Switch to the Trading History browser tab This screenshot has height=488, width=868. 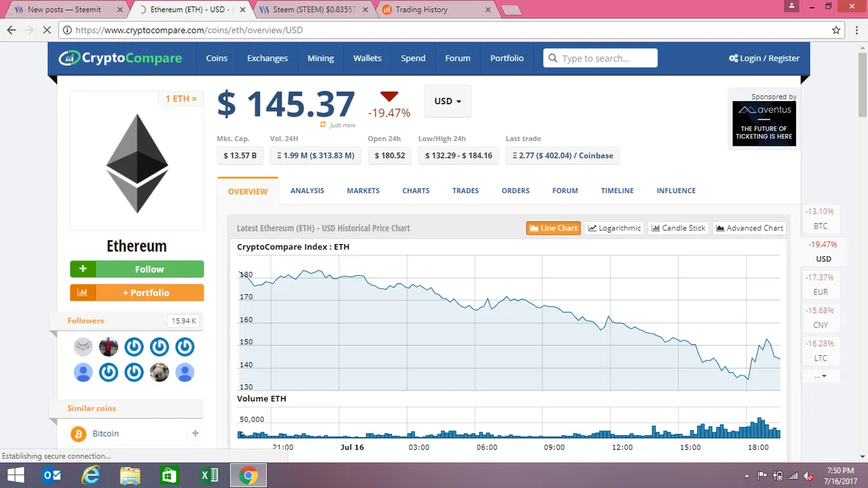tap(435, 9)
